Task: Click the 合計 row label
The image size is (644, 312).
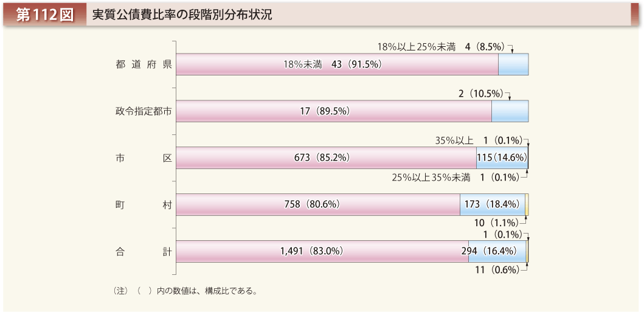Action: point(144,252)
